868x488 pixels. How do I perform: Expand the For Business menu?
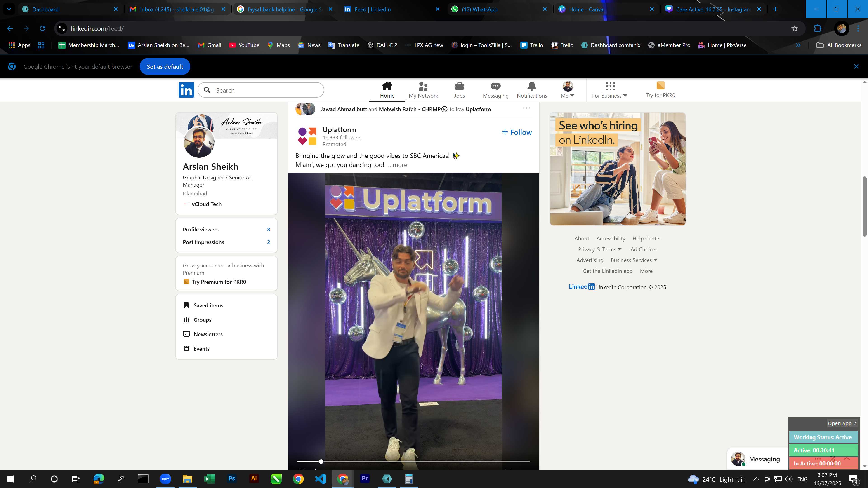pos(610,90)
